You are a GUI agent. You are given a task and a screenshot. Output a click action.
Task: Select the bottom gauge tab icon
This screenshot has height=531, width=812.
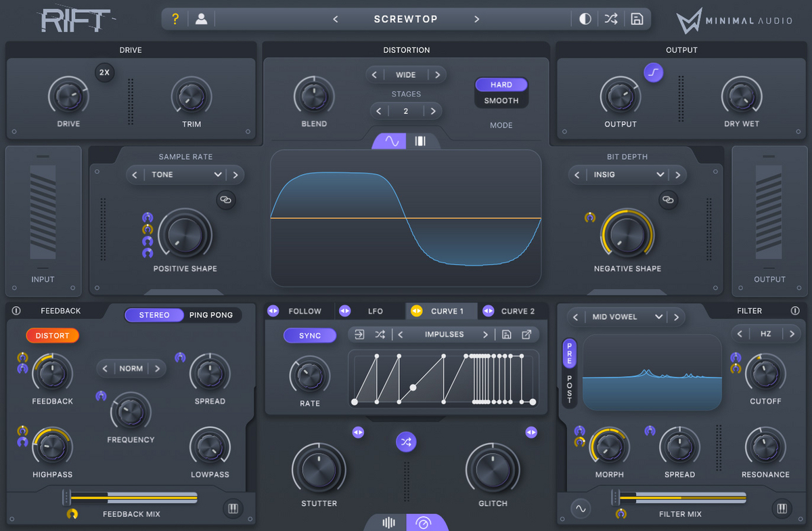(424, 522)
